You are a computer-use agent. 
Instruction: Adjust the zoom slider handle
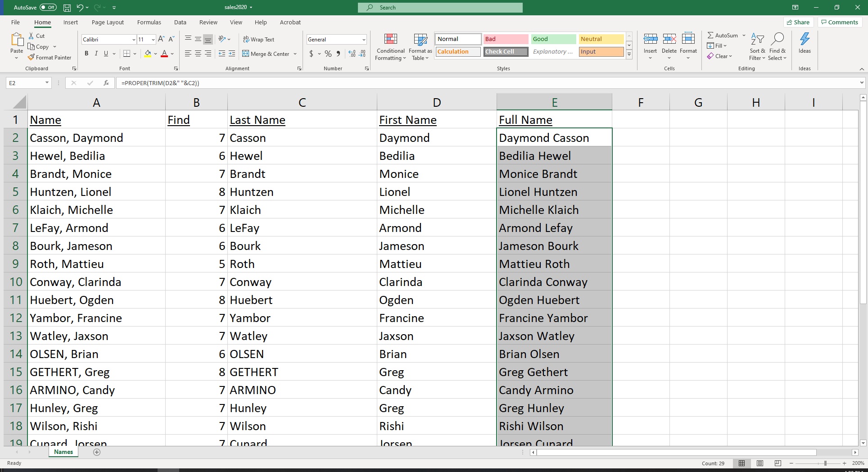(825, 463)
